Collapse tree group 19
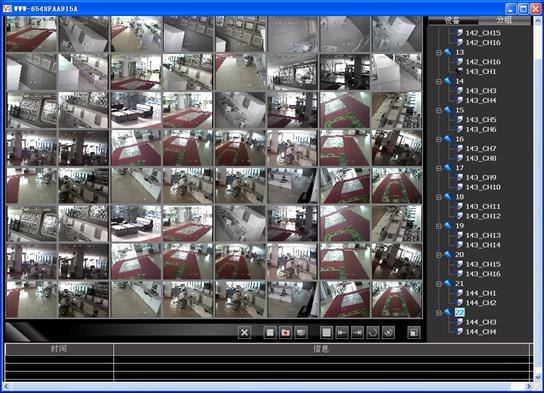The width and height of the screenshot is (544, 393). pyautogui.click(x=439, y=226)
